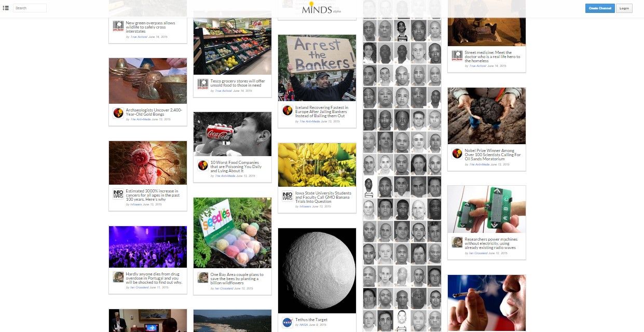Screen dimensions: 644x332
Task: Click Ian Crossland avatar on Portugal drug post
Action: 118,276
